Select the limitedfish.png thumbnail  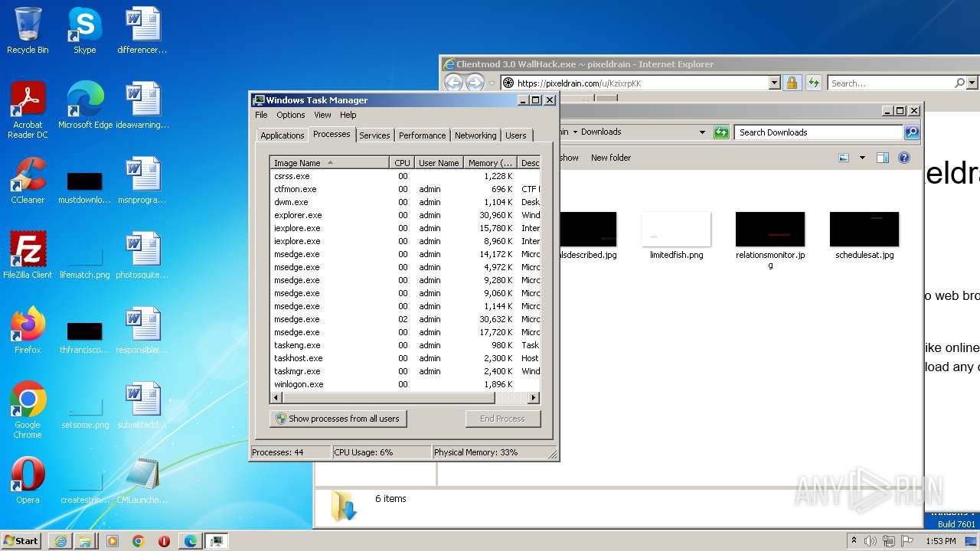point(677,236)
